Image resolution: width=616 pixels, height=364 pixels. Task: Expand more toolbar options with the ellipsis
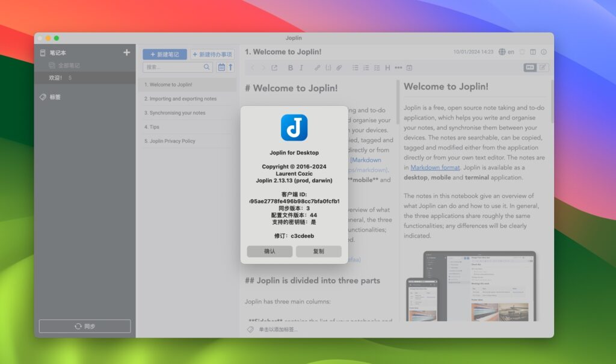point(398,67)
